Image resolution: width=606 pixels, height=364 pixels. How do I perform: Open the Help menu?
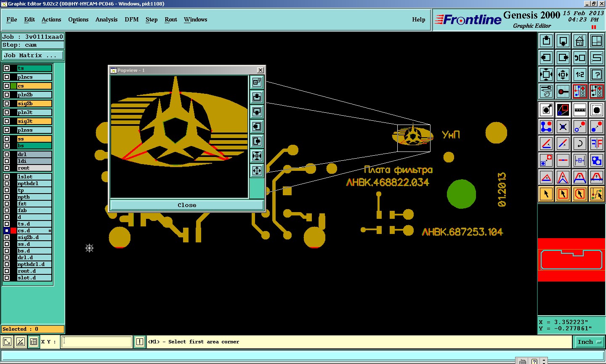[x=419, y=20]
